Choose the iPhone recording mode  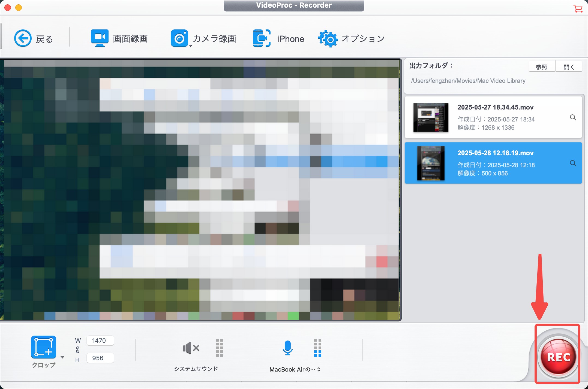click(278, 38)
